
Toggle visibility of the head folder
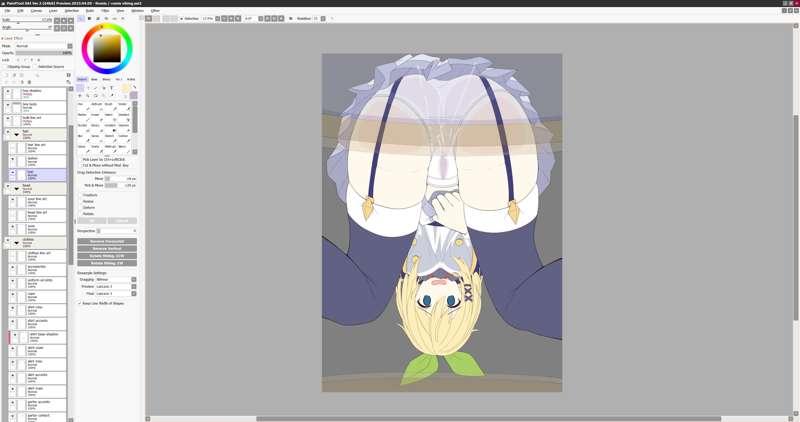coord(8,186)
